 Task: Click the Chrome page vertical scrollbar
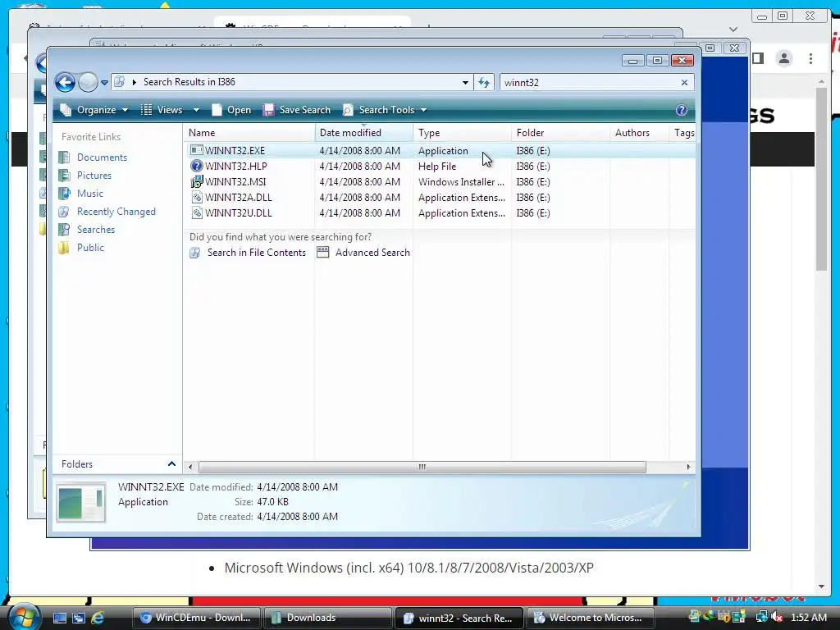[x=822, y=180]
